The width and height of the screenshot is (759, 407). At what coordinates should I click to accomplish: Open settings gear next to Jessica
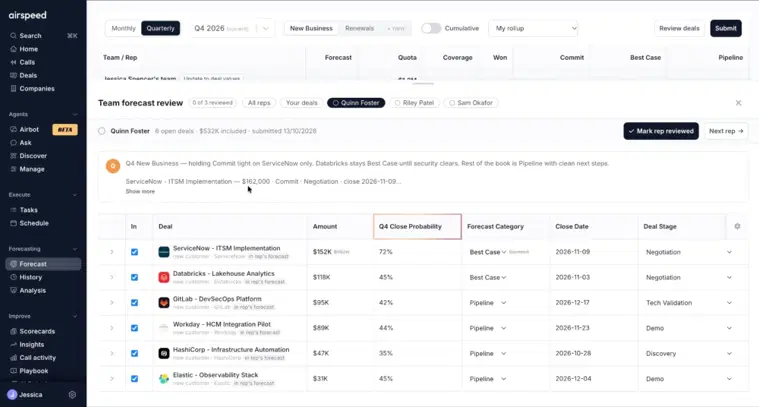(72, 395)
